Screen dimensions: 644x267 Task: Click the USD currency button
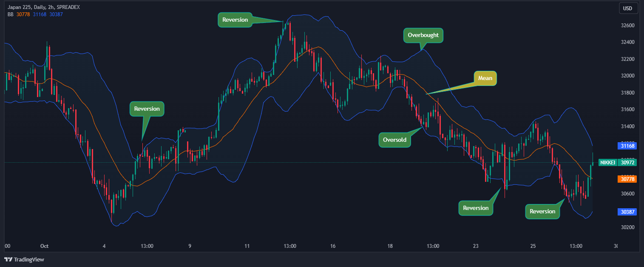[628, 8]
